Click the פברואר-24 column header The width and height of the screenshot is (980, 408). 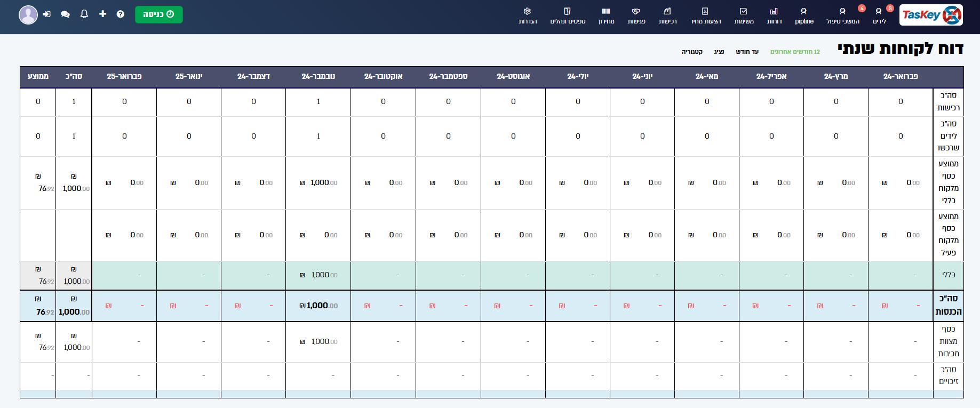901,77
